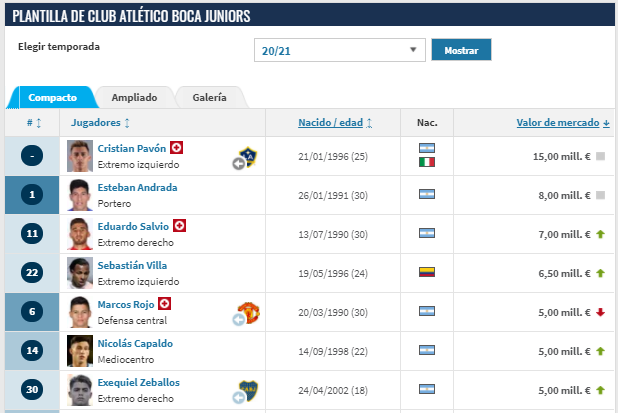This screenshot has height=413, width=618.
Task: Switch to the Ampliado tab
Action: (133, 98)
